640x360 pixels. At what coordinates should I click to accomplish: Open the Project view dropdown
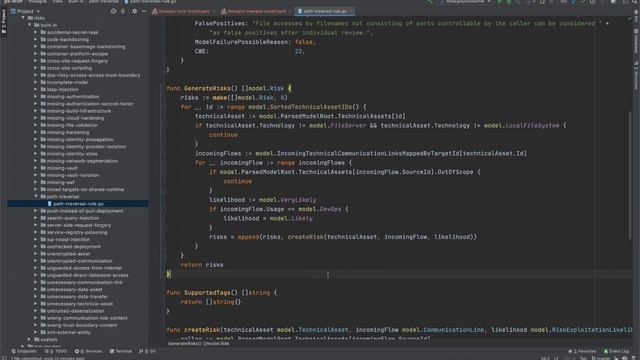[25, 11]
